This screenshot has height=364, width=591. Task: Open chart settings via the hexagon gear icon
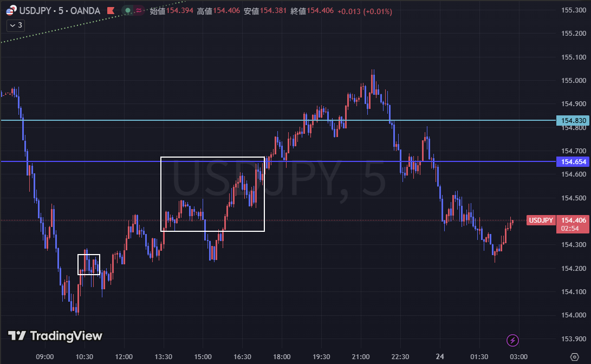click(x=575, y=356)
